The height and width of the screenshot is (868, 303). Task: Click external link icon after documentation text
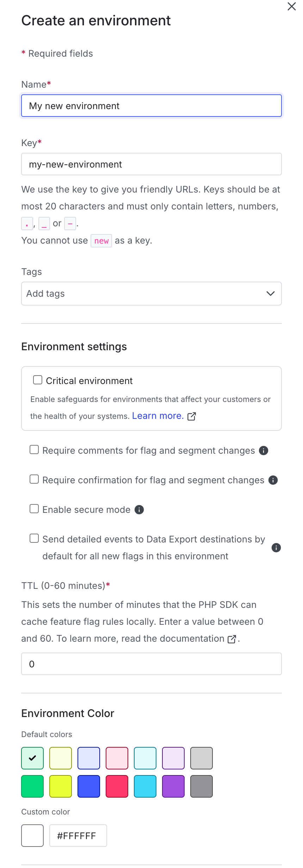[232, 639]
